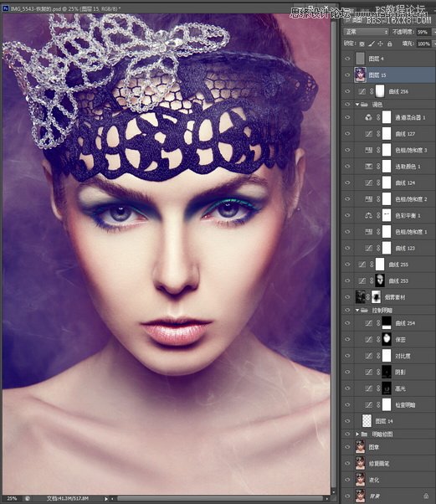Viewport: 436px width, 504px height.
Task: Click the horizontal scrollbar below the canvas
Action: point(218,498)
